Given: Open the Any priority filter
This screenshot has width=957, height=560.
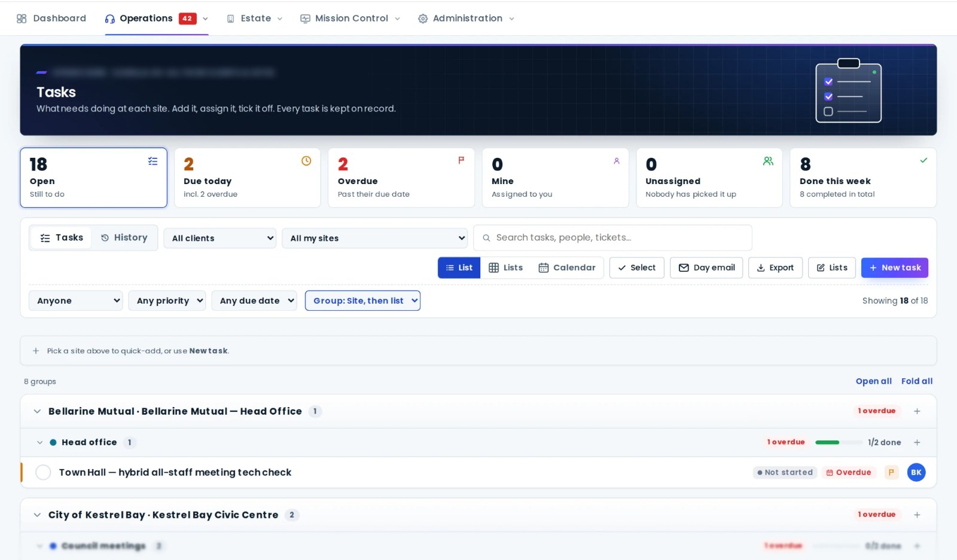Looking at the screenshot, I should [167, 301].
